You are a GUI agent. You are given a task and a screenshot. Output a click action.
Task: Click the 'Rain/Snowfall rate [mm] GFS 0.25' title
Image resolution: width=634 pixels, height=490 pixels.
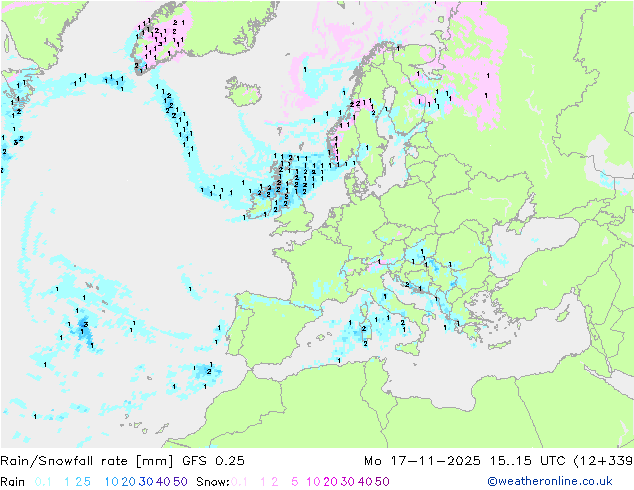[123, 461]
